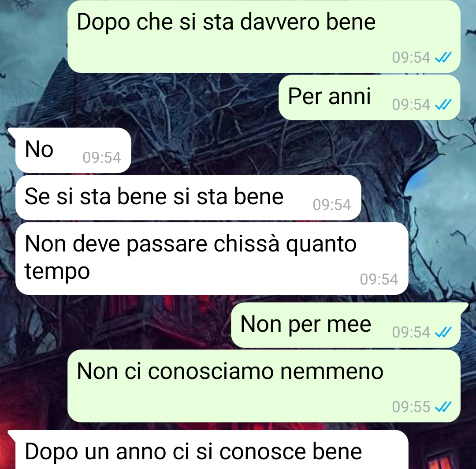Tap timestamp of "Se si sta bene si sta bene"

pos(332,205)
